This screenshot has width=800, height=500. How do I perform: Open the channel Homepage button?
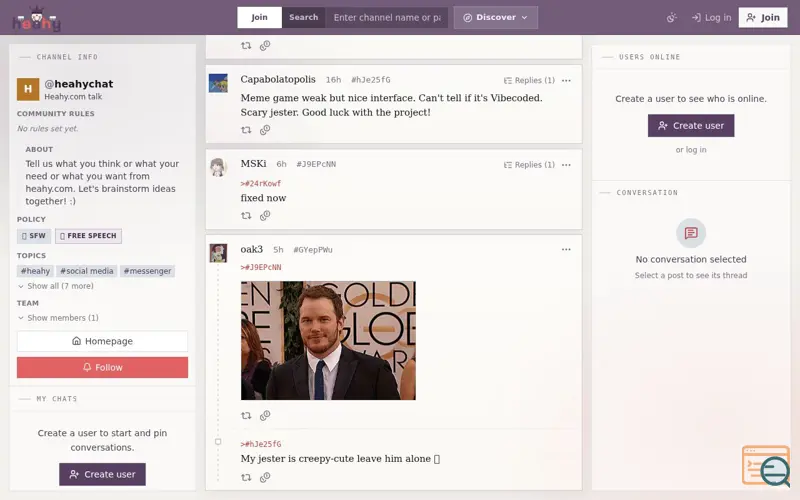(x=102, y=341)
